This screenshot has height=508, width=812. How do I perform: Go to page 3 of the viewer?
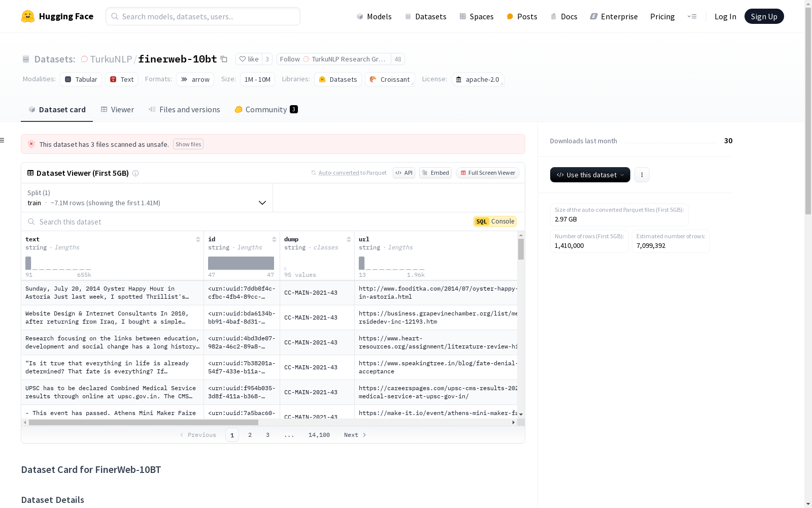(267, 435)
